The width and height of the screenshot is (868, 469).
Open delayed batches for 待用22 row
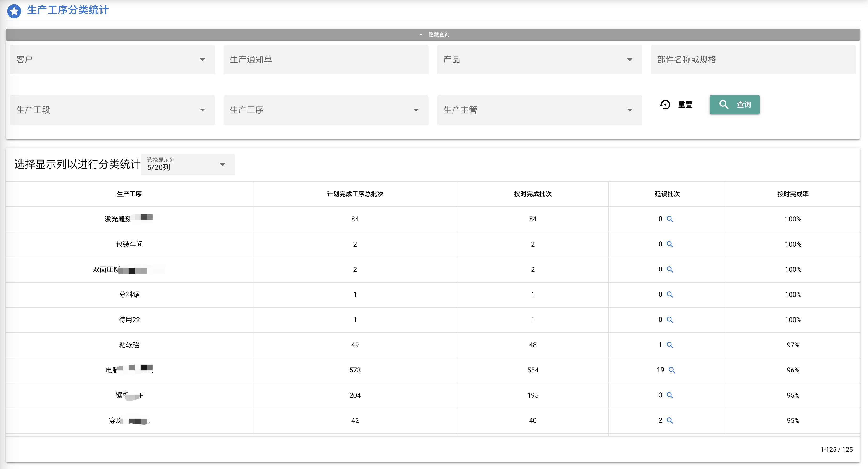tap(670, 320)
